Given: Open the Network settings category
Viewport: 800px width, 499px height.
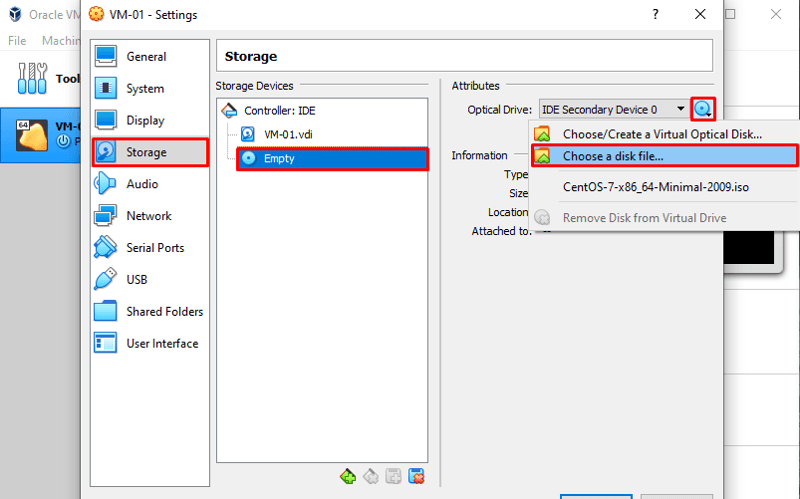Looking at the screenshot, I should pyautogui.click(x=149, y=216).
